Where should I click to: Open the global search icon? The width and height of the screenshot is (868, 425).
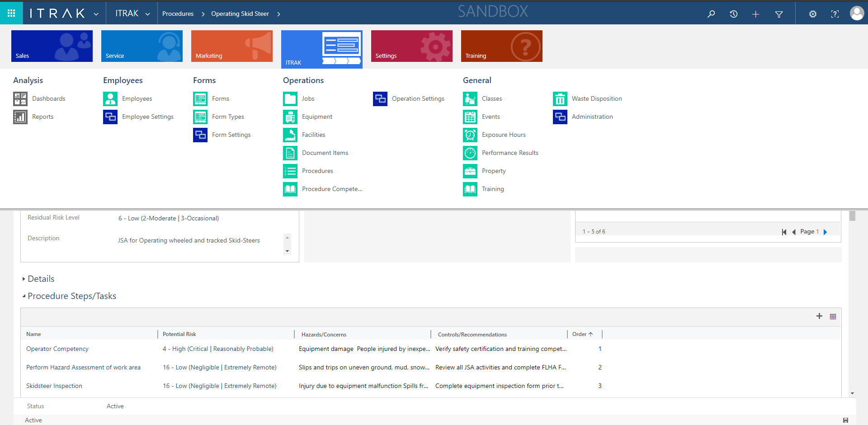coord(711,13)
